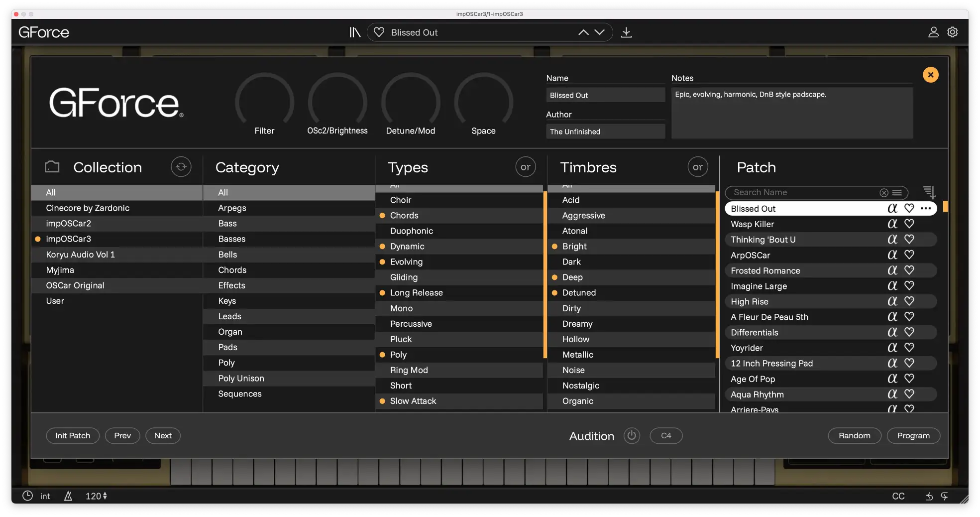Select the Pads category

(x=289, y=347)
